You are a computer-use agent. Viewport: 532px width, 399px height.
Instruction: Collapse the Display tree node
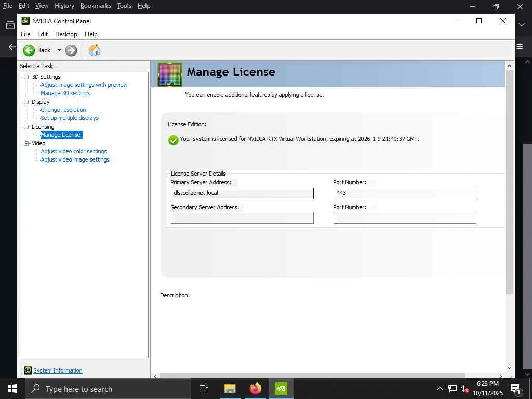(x=26, y=102)
